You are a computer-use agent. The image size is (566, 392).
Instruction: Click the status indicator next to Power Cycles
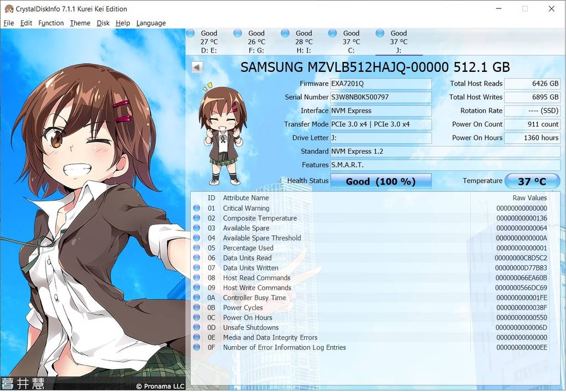(197, 308)
